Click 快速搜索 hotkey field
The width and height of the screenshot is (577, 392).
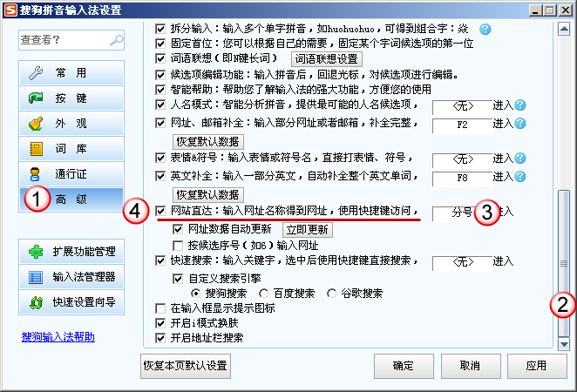pos(463,262)
